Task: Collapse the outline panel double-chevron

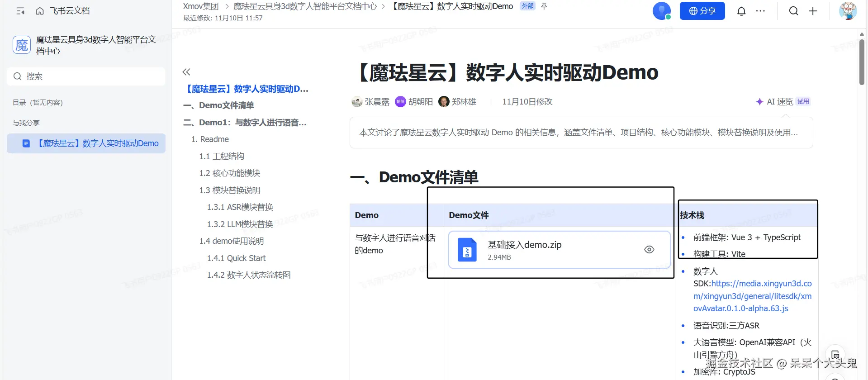Action: click(x=186, y=72)
